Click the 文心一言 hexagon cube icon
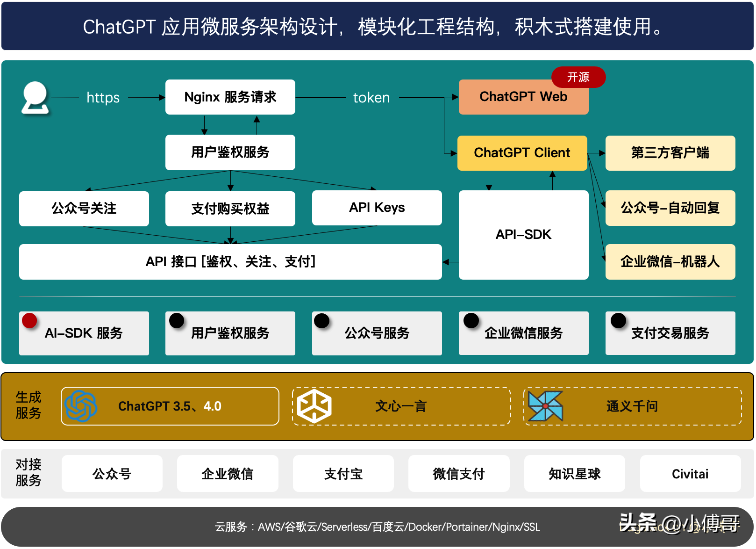 click(x=314, y=406)
